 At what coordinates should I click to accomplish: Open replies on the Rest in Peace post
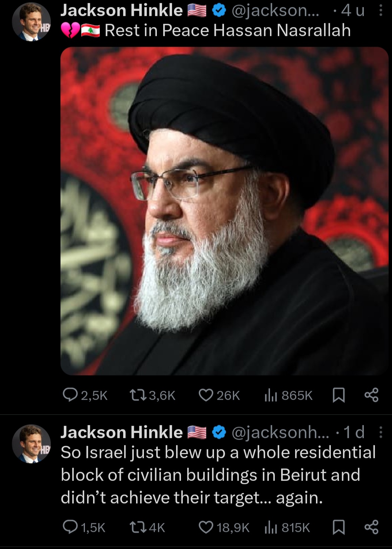coord(85,395)
